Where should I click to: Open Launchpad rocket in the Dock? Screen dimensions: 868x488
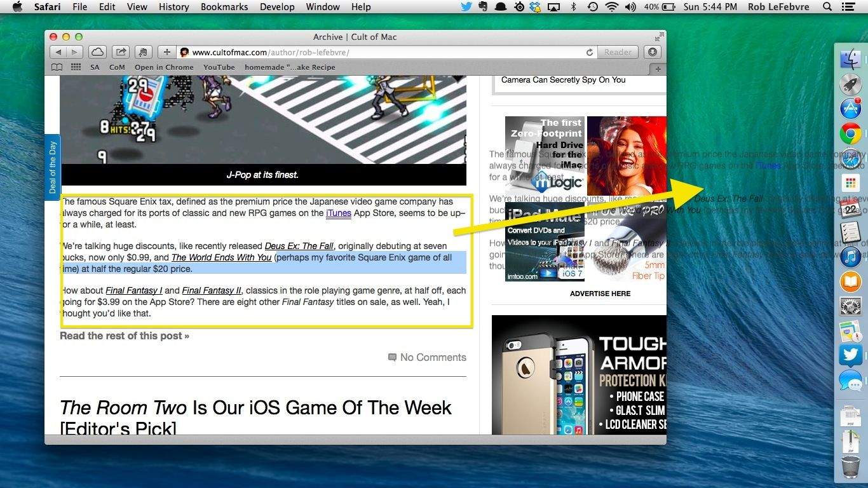(x=850, y=84)
